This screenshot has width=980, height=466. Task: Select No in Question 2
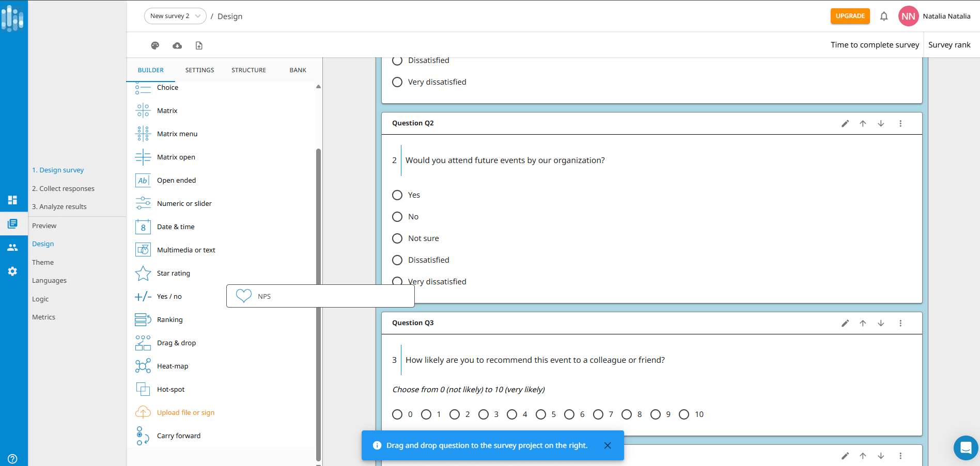tap(397, 217)
